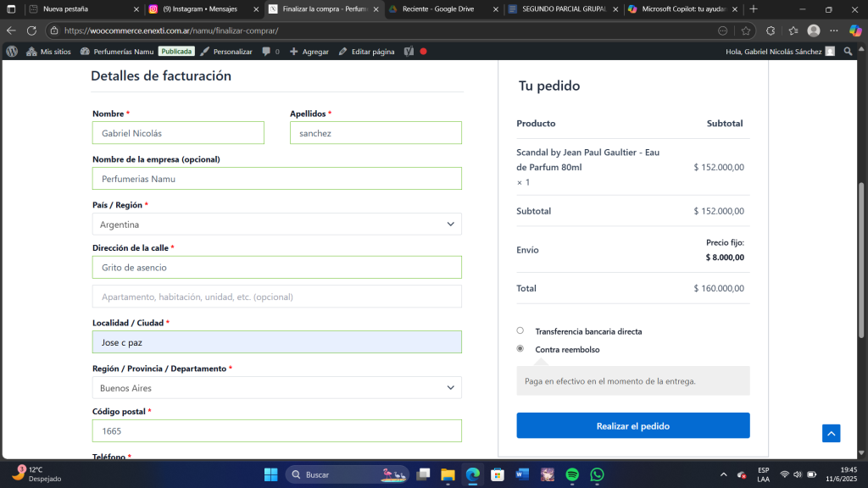Click the browser refresh icon

(x=31, y=30)
